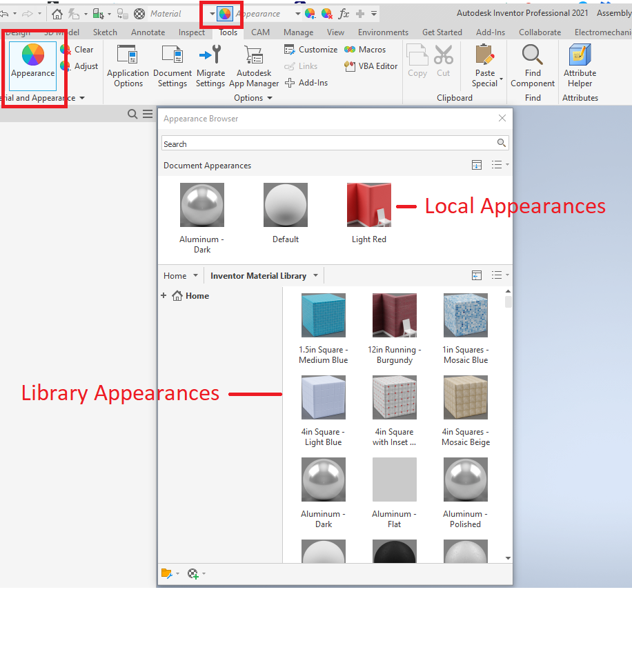Open the Material dropdown in Quick Access toolbar
This screenshot has width=632, height=672.
click(x=212, y=13)
